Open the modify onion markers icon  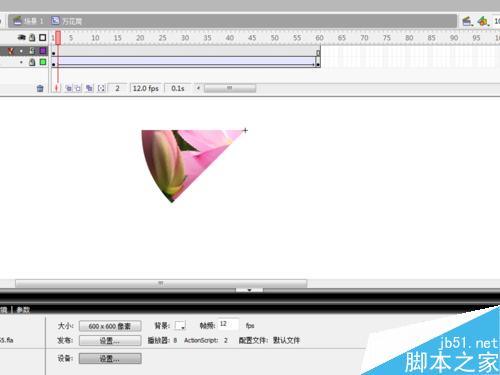[x=101, y=88]
